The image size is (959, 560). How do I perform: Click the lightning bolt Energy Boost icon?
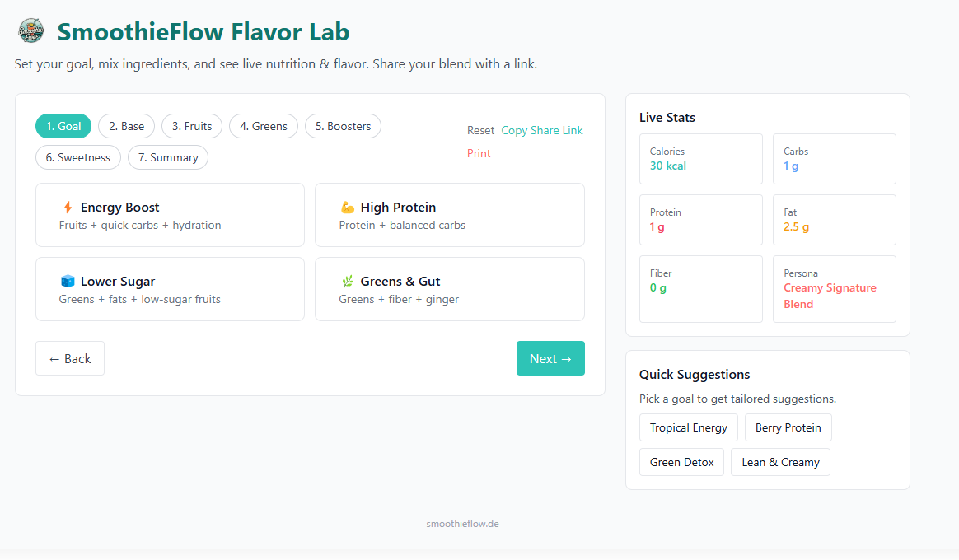coord(68,208)
